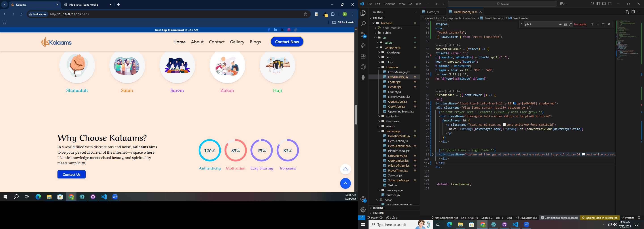644x229 pixels.
Task: Expand the aboutpage folder in the Explorer tree
Action: [379, 53]
